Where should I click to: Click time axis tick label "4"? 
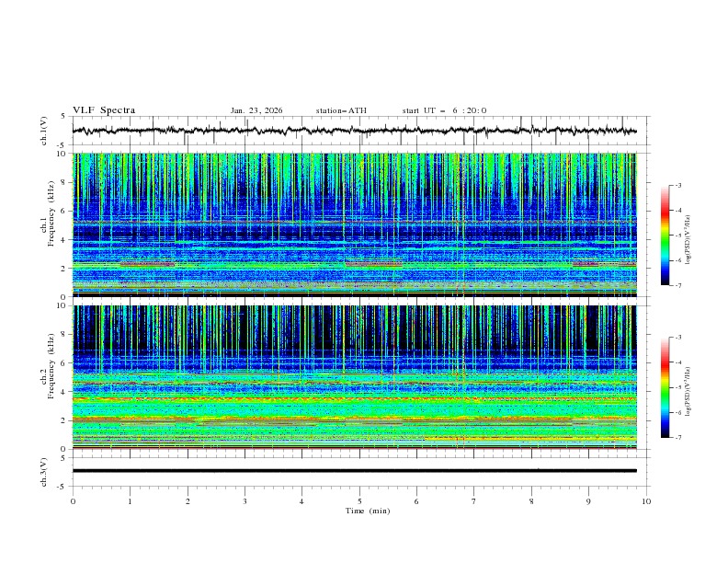(x=301, y=501)
